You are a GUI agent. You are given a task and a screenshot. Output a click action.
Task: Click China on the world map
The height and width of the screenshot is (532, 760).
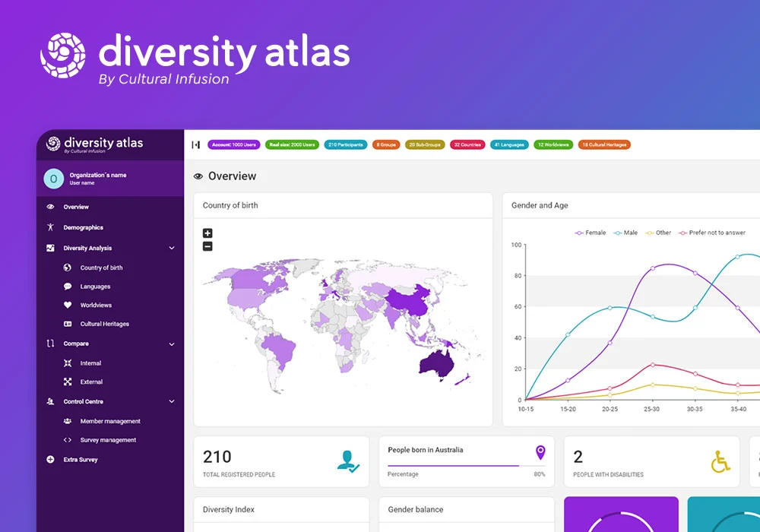click(x=410, y=300)
